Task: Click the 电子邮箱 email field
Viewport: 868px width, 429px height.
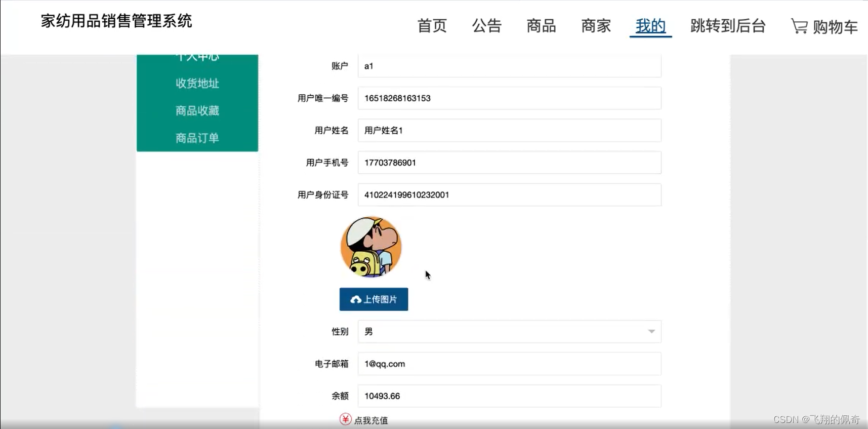Action: (509, 364)
